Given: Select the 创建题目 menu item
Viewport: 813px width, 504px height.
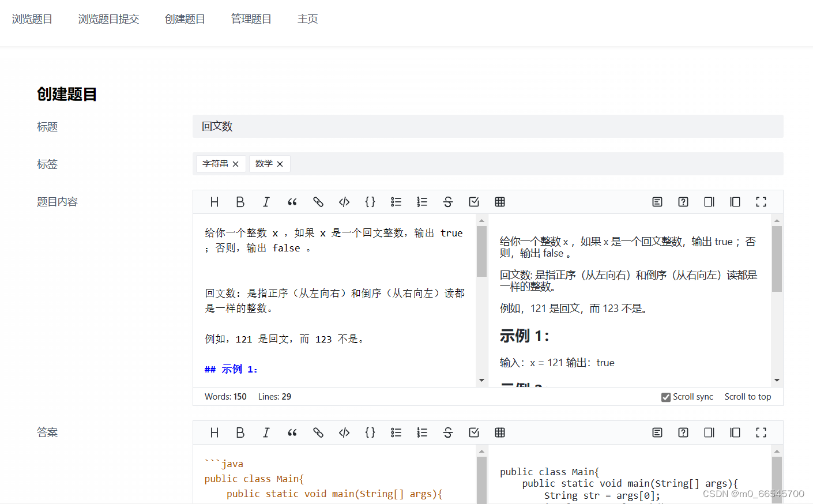Looking at the screenshot, I should 185,19.
